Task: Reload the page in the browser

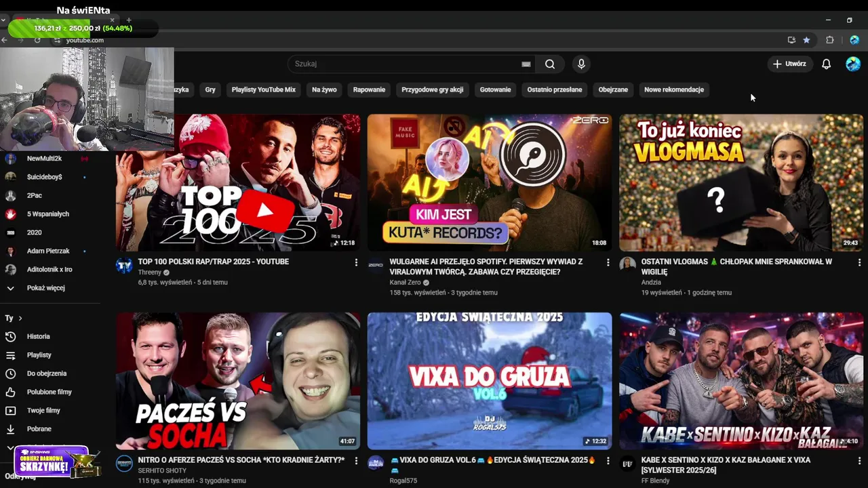Action: point(37,40)
